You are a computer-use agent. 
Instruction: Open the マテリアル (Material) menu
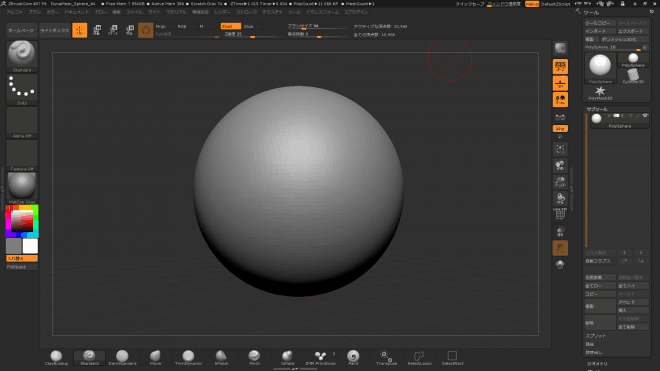coord(176,12)
